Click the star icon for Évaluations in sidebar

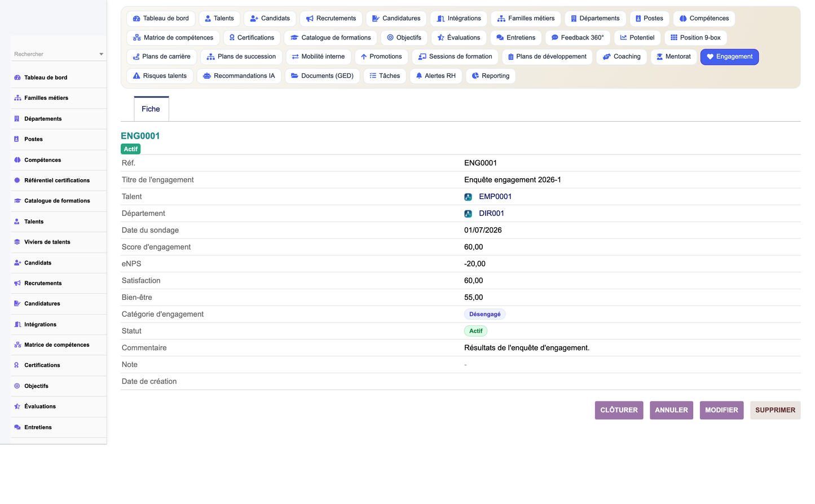[x=17, y=406]
